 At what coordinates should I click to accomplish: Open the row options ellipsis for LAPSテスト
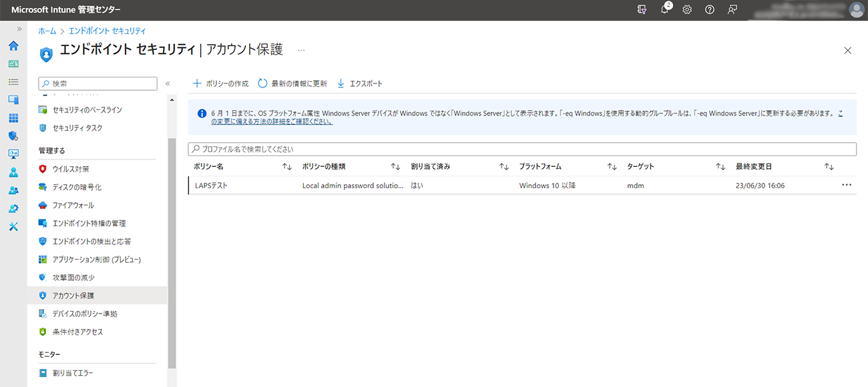(847, 185)
